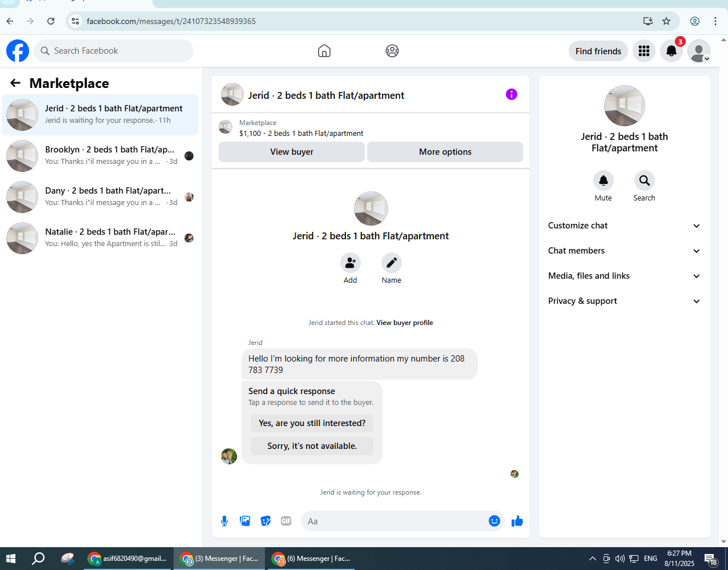Open Windows Start menu
Image resolution: width=728 pixels, height=570 pixels.
[x=11, y=559]
